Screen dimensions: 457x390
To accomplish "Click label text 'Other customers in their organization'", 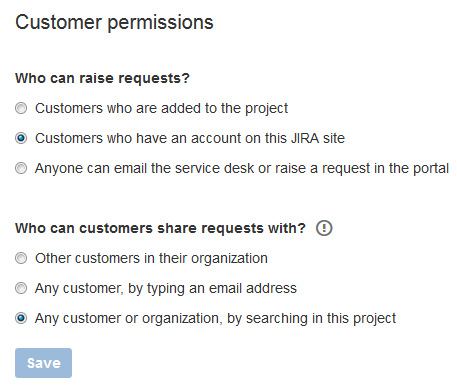I will [151, 259].
